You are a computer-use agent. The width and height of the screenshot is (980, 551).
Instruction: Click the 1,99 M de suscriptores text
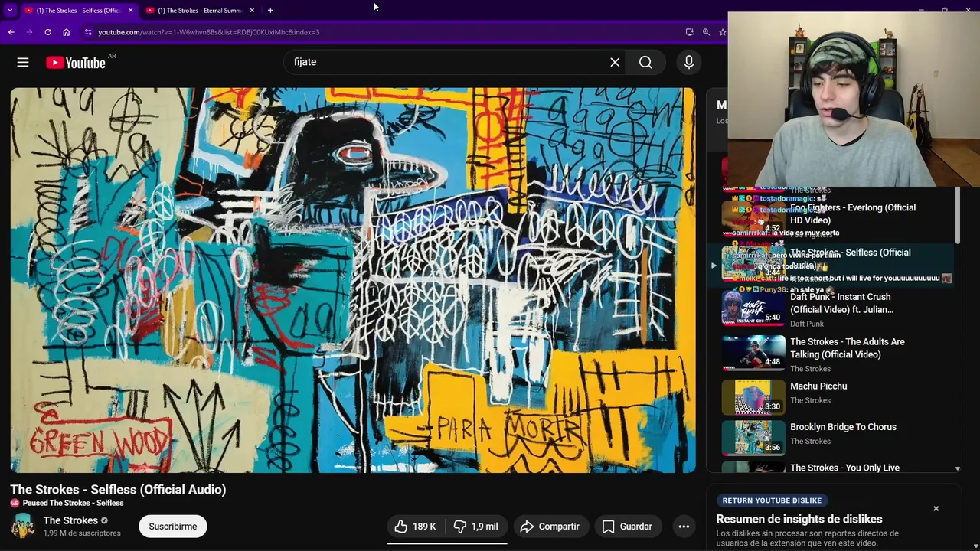pyautogui.click(x=82, y=533)
